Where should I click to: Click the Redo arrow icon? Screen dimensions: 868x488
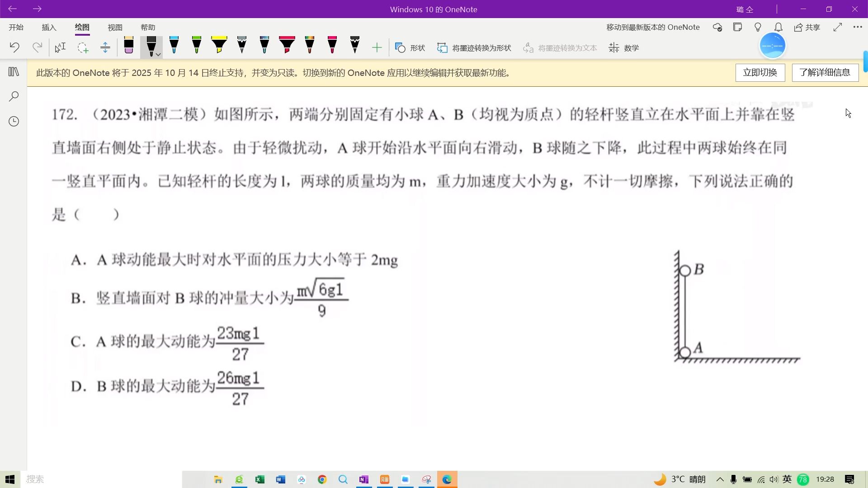37,47
